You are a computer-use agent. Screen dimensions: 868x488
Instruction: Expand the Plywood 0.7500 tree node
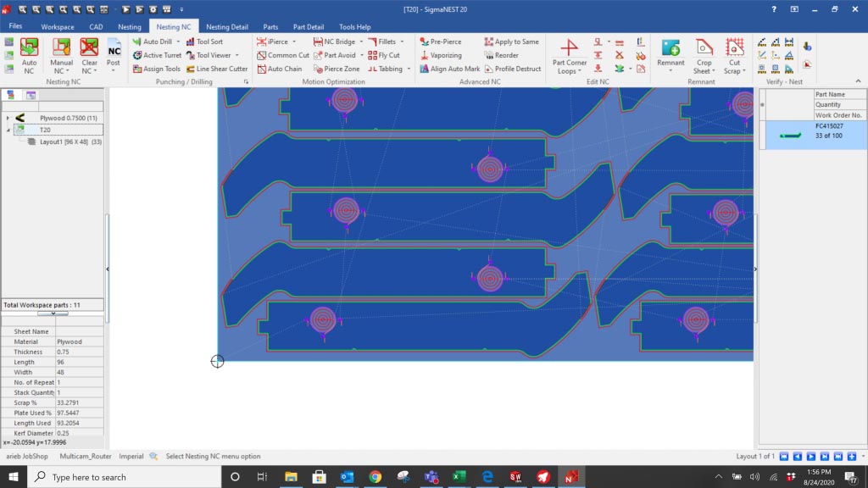[8, 118]
